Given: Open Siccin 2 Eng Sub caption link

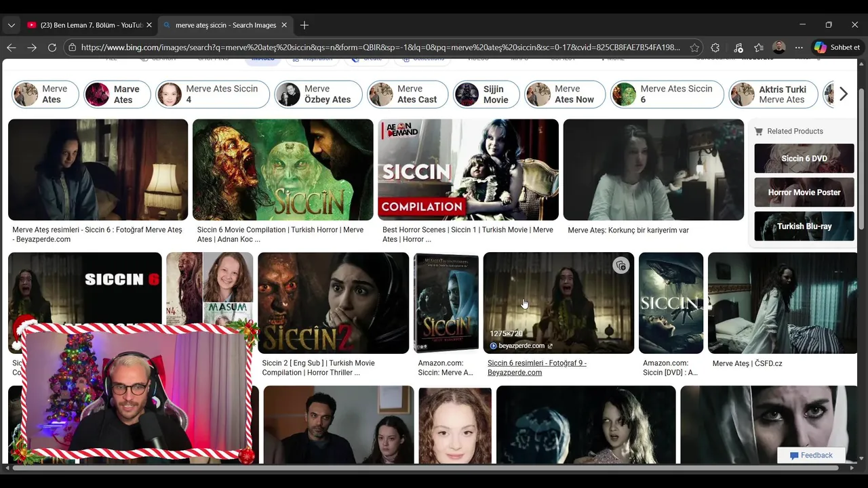Looking at the screenshot, I should click(319, 367).
